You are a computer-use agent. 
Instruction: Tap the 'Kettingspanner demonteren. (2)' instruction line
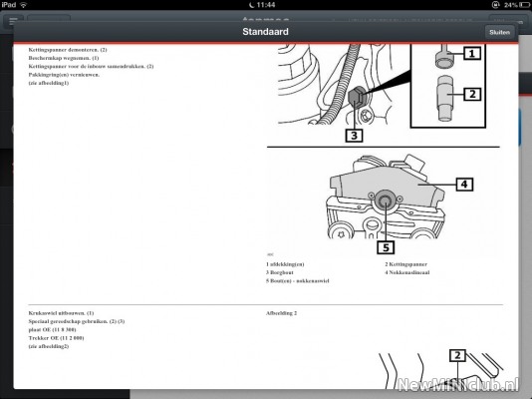[x=68, y=50]
